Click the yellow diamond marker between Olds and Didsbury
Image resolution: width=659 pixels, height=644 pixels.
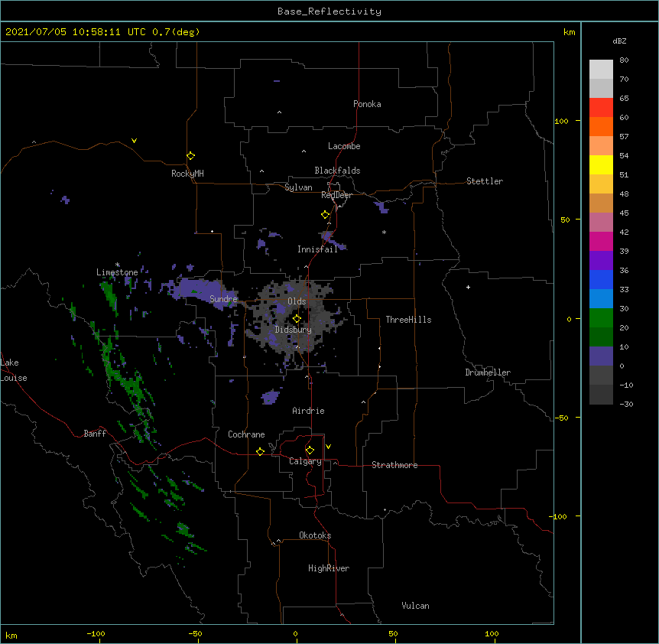click(297, 319)
